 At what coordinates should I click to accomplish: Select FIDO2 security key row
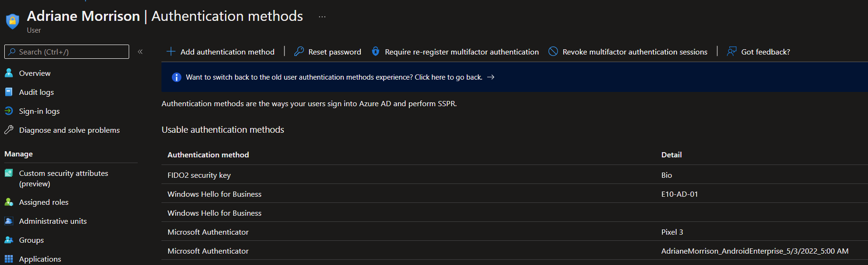(x=515, y=174)
